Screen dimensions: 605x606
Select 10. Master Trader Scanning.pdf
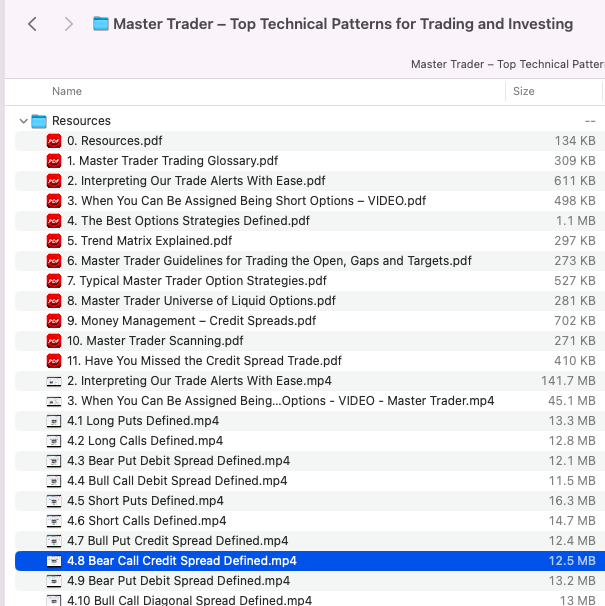155,341
